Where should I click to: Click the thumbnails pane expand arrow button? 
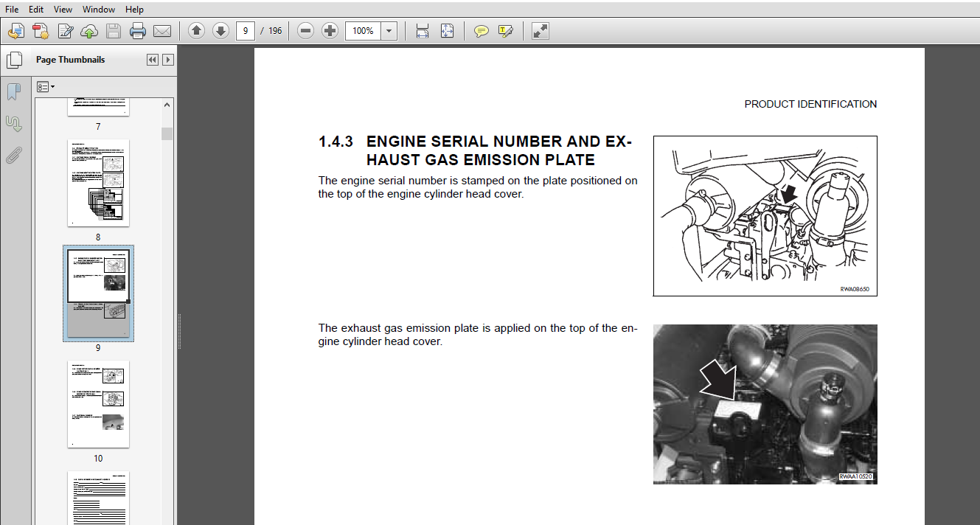(x=168, y=60)
